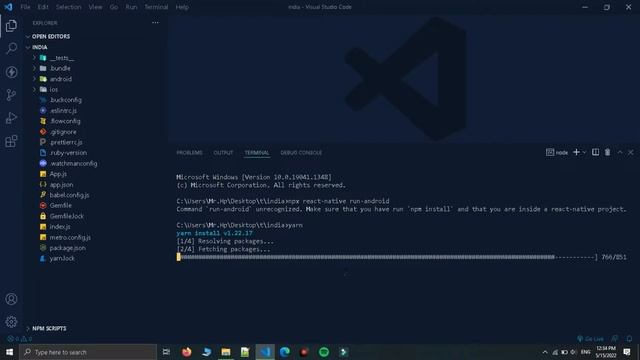640x360 pixels.
Task: Expand the NPM SCRIPTS section
Action: click(x=49, y=328)
